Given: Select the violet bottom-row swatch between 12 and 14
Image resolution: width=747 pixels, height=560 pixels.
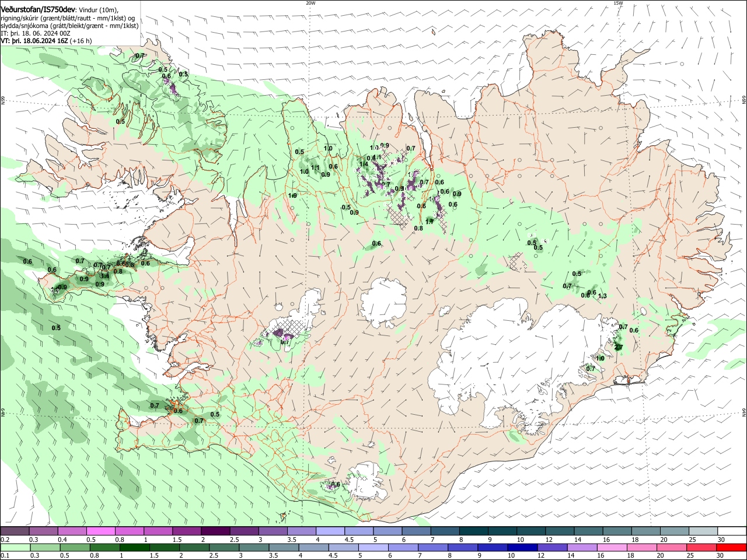Looking at the screenshot, I should (551, 548).
